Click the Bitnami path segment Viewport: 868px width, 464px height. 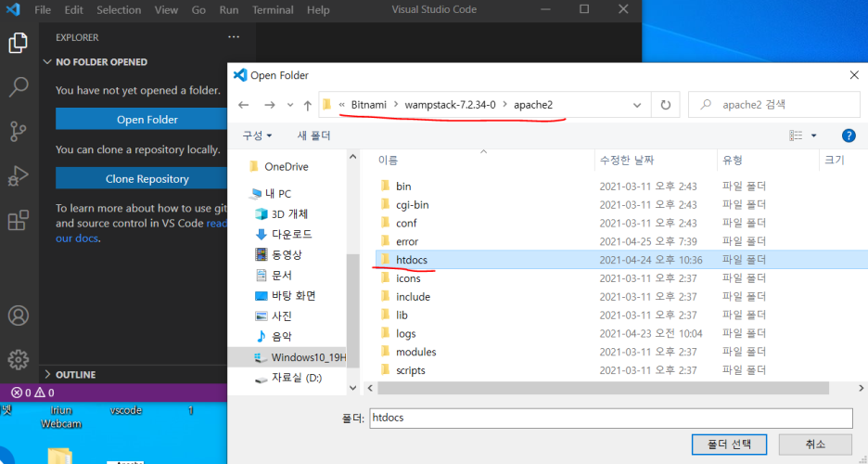[x=369, y=105]
